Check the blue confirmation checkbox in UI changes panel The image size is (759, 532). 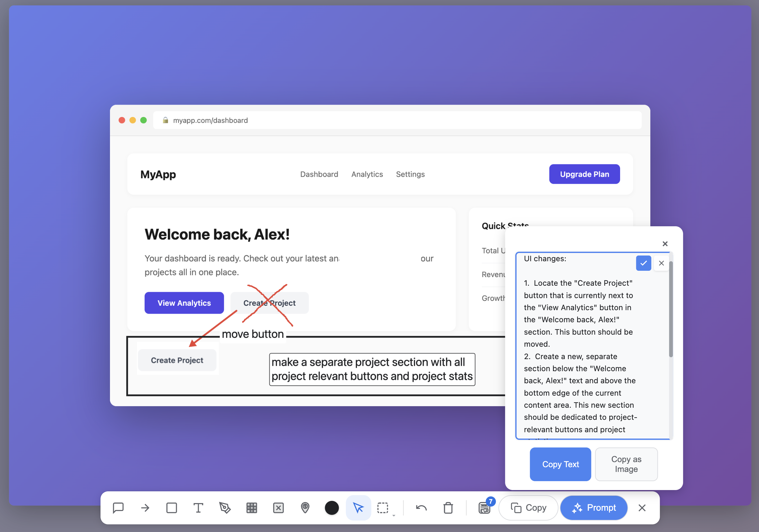[x=644, y=263]
